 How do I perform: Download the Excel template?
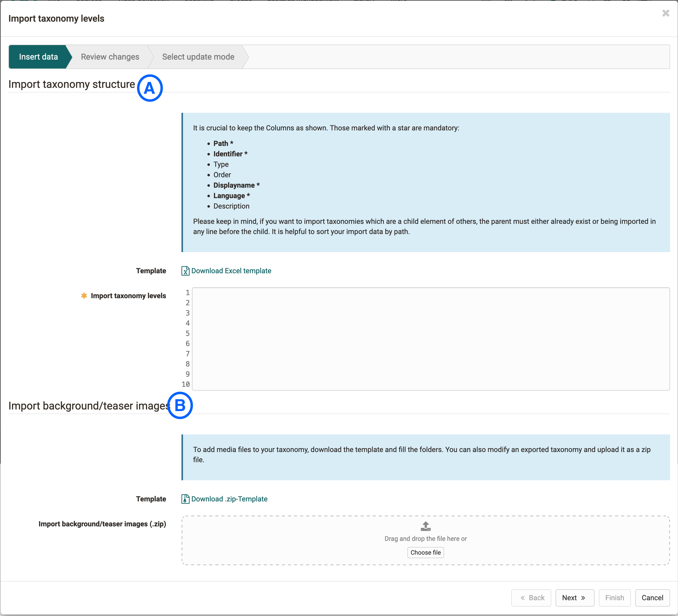[x=231, y=271]
